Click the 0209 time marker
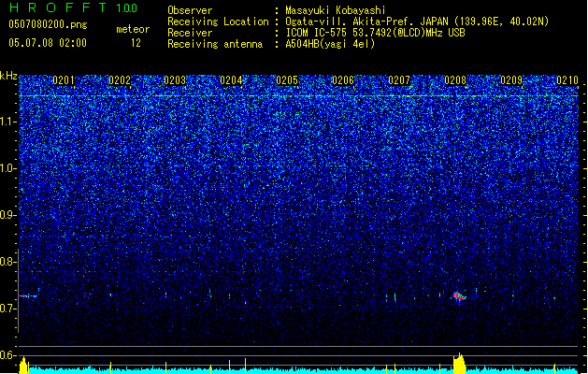Viewport: 588px width, 374px height. 511,80
